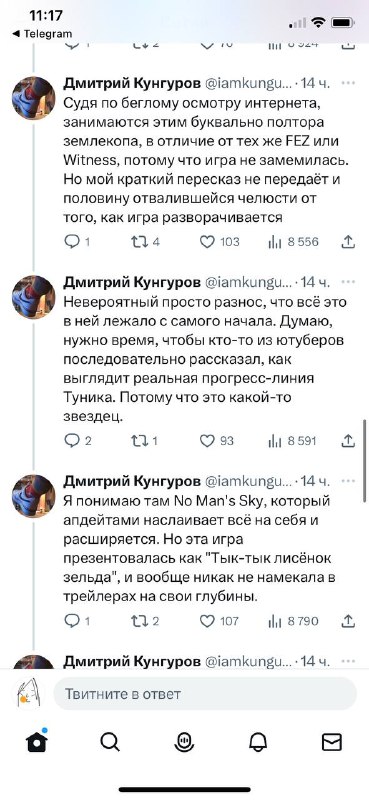
Task: Share the tweet about FEZ and Witness
Action: [x=348, y=242]
